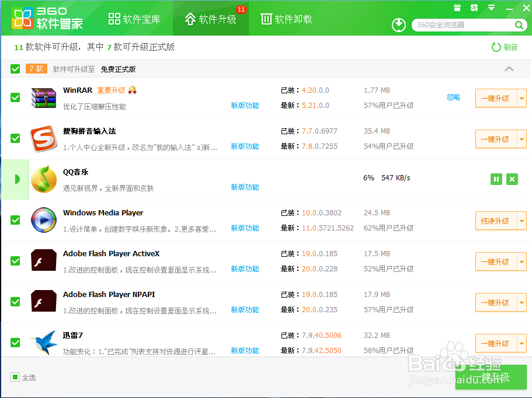
Task: Open 新版功能 link for Flash Player NPAPI
Action: point(245,309)
